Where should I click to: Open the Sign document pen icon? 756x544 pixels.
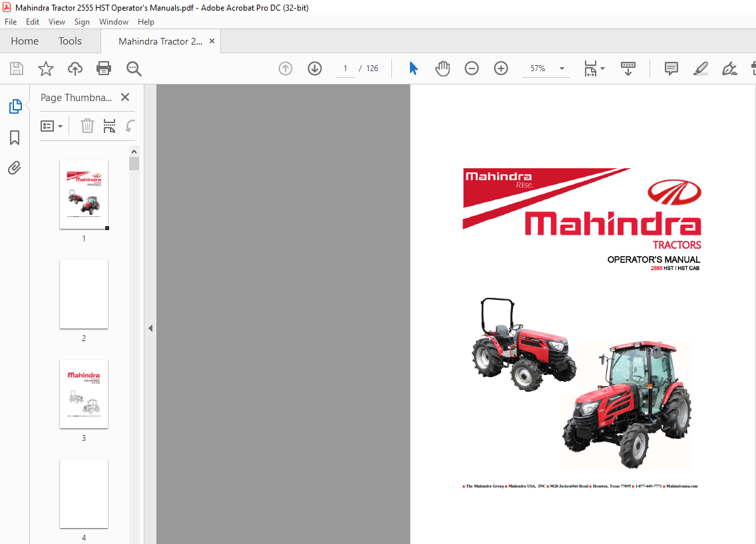pyautogui.click(x=729, y=68)
